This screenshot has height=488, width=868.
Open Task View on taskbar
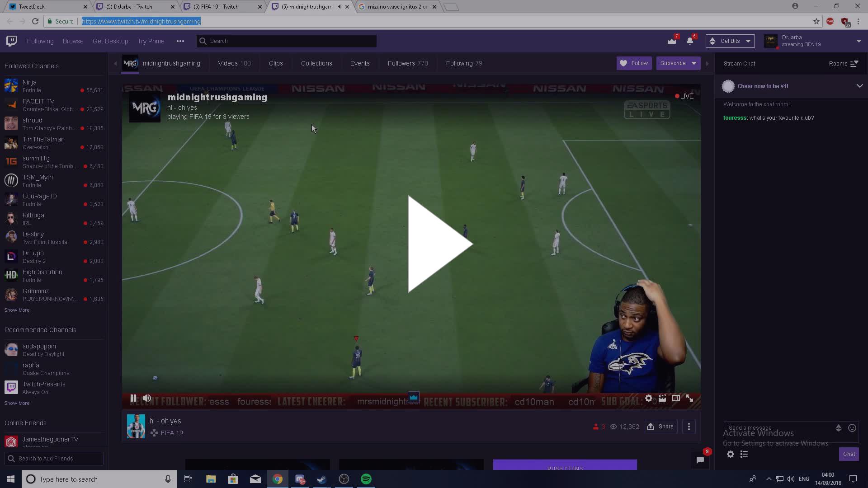[188, 479]
